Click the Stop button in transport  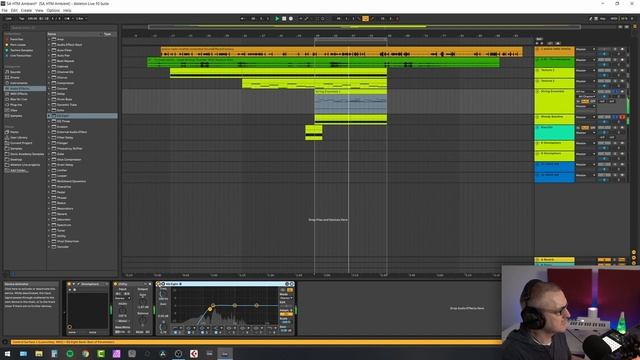coord(284,18)
